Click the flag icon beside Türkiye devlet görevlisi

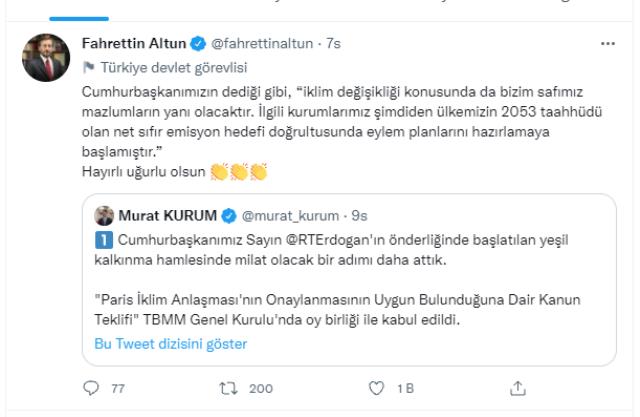(x=89, y=67)
